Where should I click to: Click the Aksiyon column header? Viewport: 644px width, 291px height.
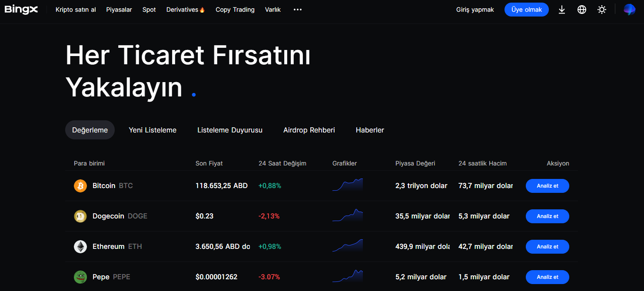[558, 163]
